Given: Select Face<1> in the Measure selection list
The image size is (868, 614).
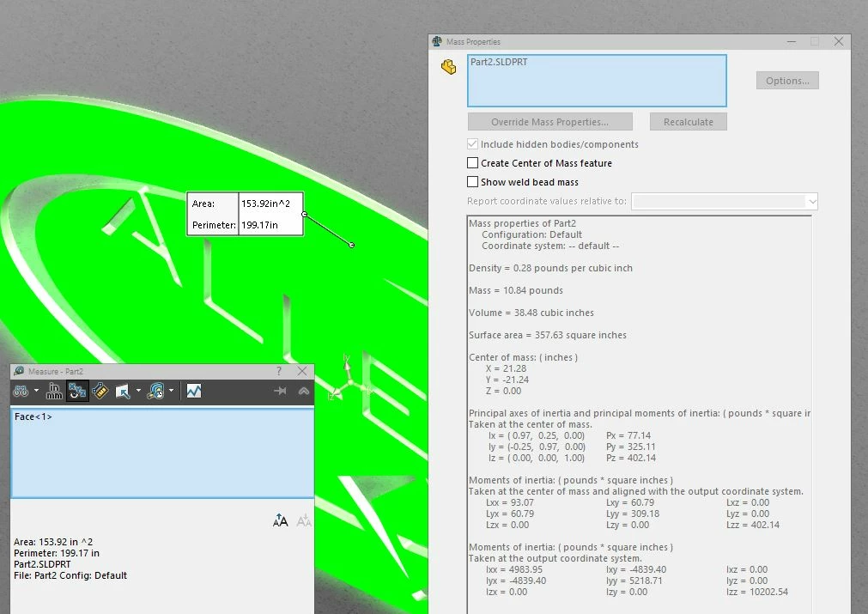Looking at the screenshot, I should coord(33,416).
